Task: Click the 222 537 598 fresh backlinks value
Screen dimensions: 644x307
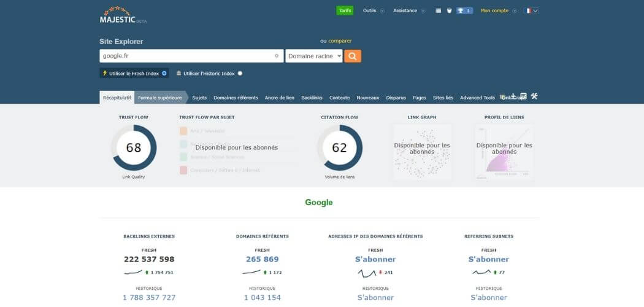Action: (x=149, y=259)
